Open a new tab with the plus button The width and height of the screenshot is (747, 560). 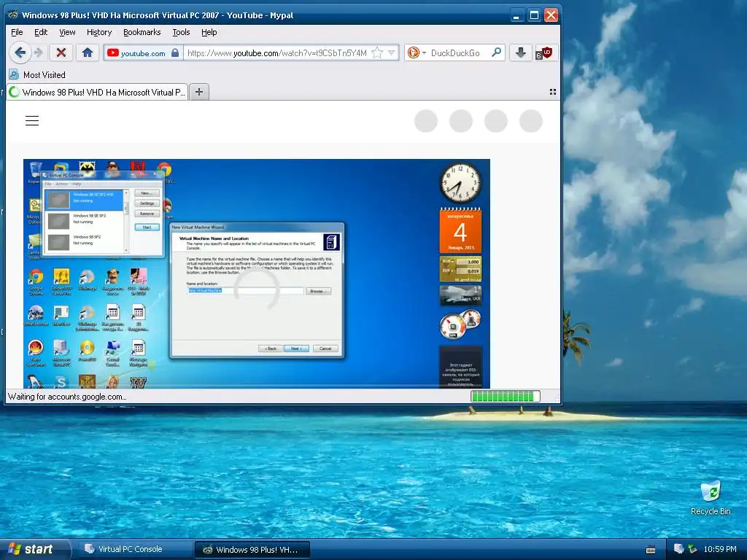click(x=199, y=92)
